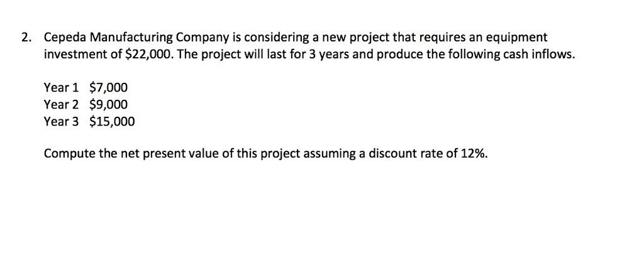Click the $15,000 cash inflow

tap(112, 122)
